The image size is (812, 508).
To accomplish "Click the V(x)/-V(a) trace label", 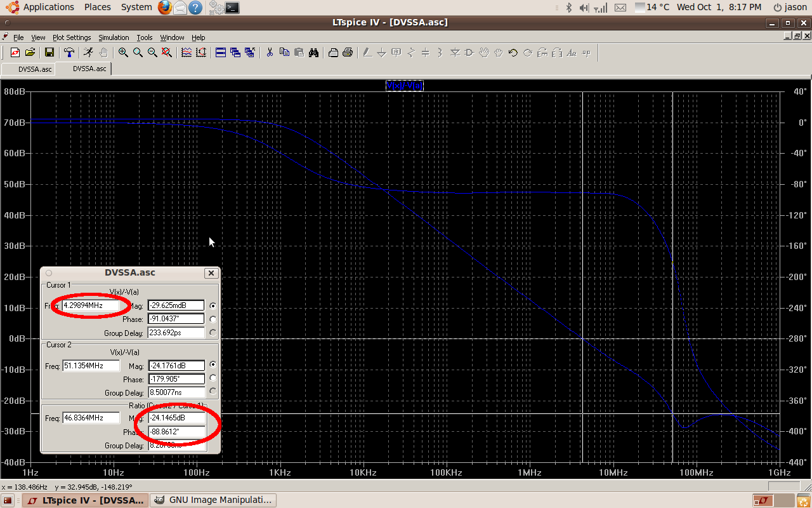I will click(x=405, y=86).
